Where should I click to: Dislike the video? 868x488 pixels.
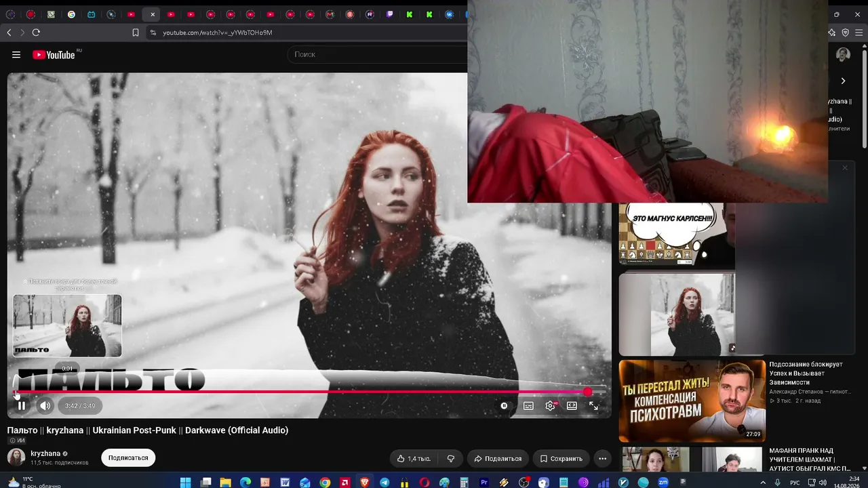pos(451,459)
